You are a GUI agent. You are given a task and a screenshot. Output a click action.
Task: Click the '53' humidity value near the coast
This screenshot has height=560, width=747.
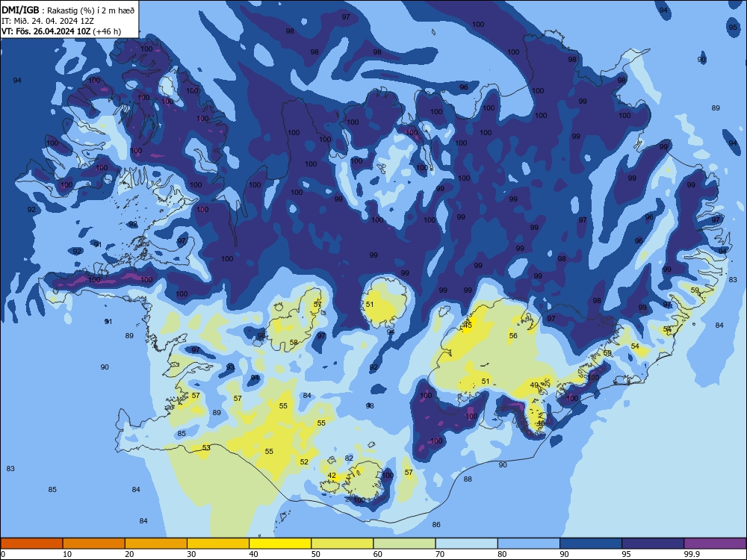pyautogui.click(x=206, y=447)
